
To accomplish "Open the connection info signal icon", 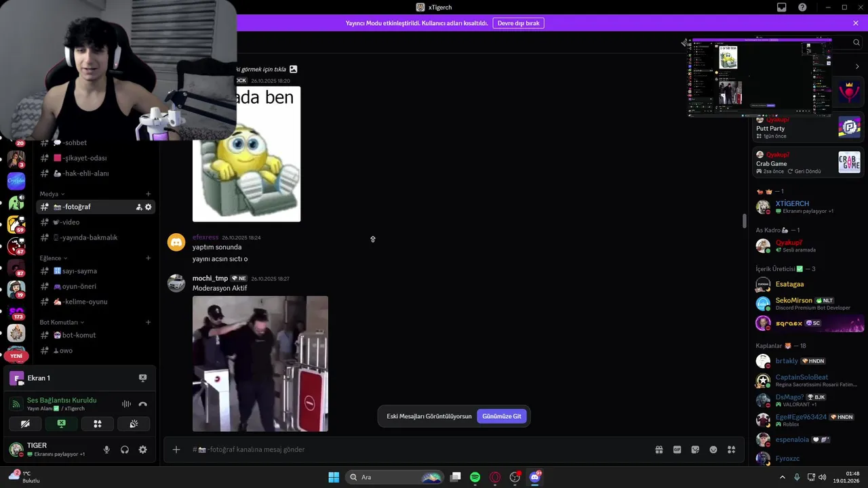I will (x=16, y=404).
